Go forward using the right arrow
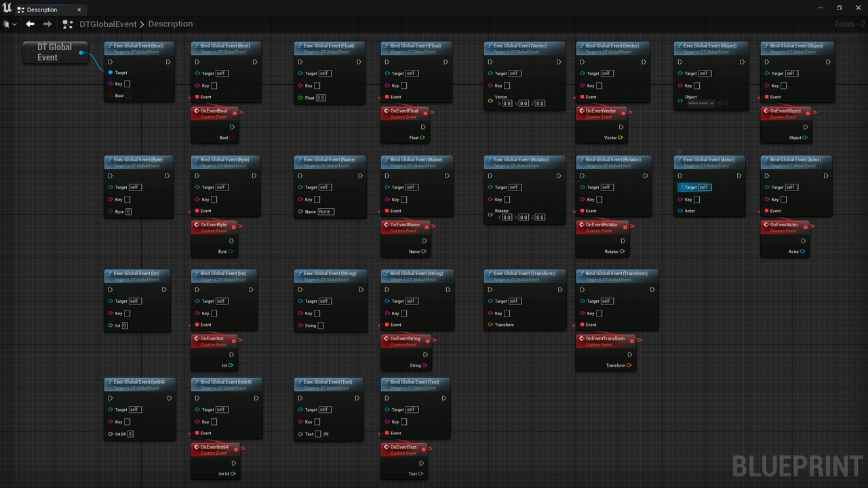Image resolution: width=868 pixels, height=488 pixels. (x=47, y=24)
